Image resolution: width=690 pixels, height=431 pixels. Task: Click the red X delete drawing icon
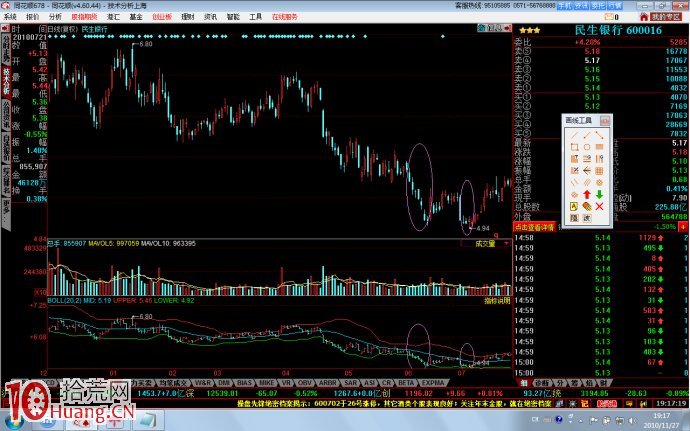pos(599,206)
